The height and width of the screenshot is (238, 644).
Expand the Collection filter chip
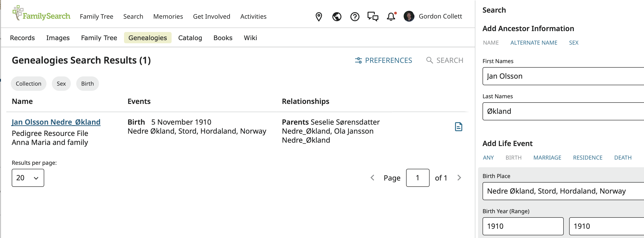28,84
